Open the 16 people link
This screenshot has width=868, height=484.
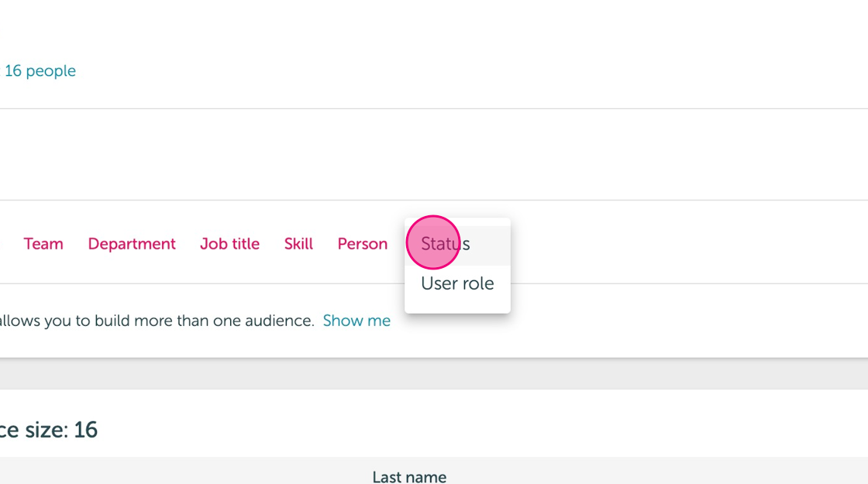point(40,70)
